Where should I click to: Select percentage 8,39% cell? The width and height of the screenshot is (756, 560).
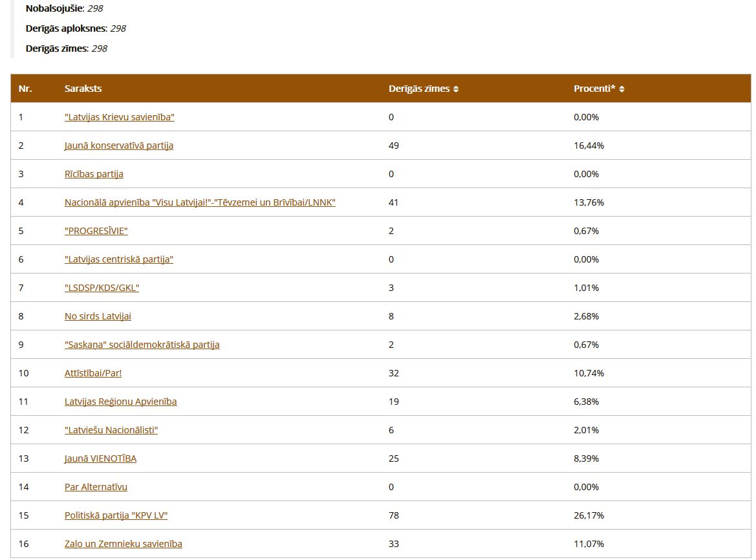coord(587,458)
